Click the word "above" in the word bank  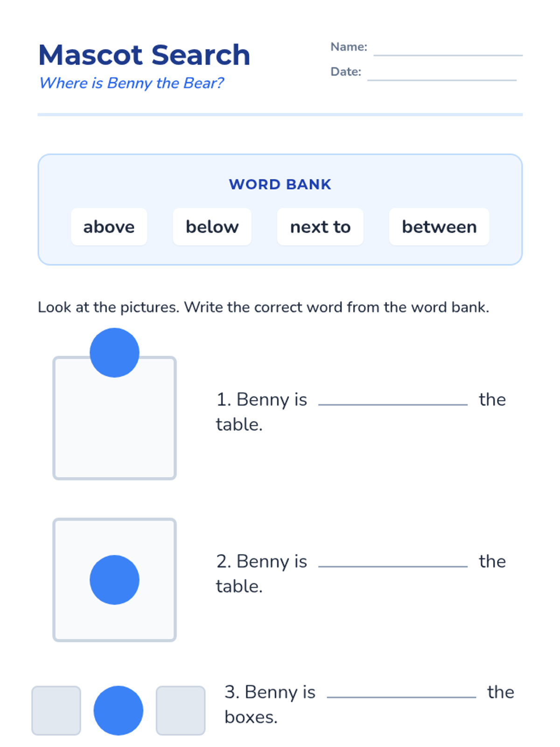[x=109, y=227]
